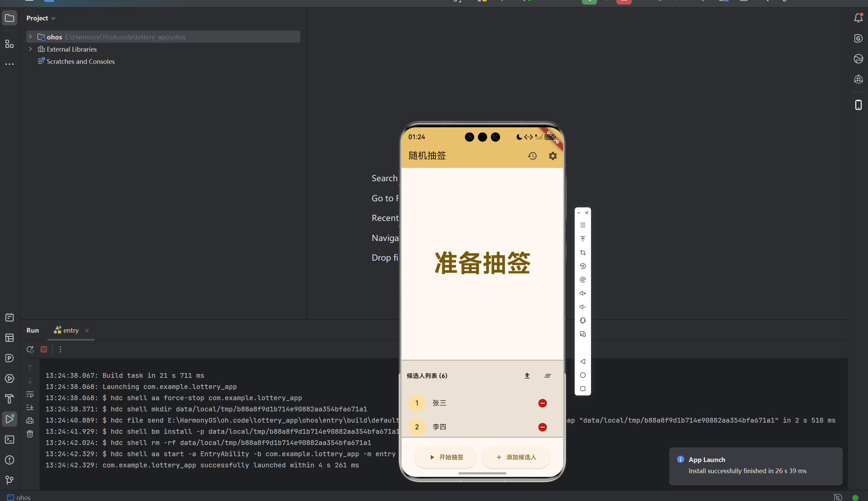Clear the Run console output
The image size is (868, 501).
click(x=30, y=433)
